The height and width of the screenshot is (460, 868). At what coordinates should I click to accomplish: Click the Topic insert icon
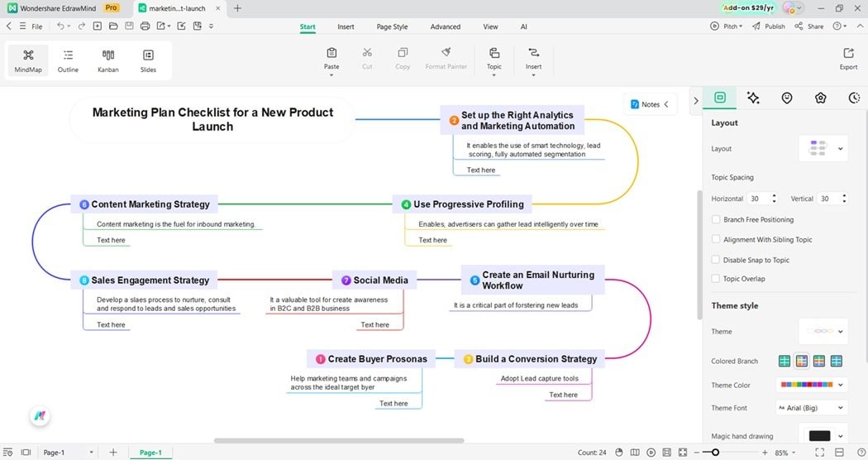494,53
